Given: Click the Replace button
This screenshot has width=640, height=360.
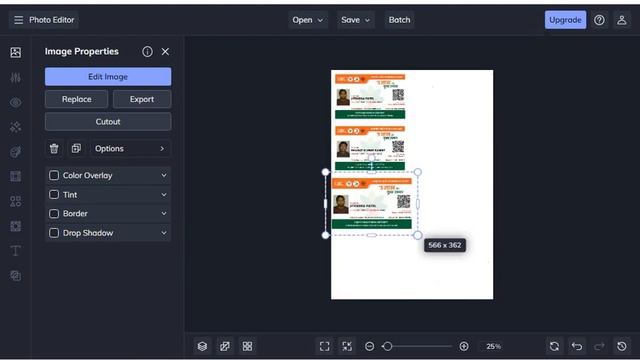Looking at the screenshot, I should (x=76, y=99).
